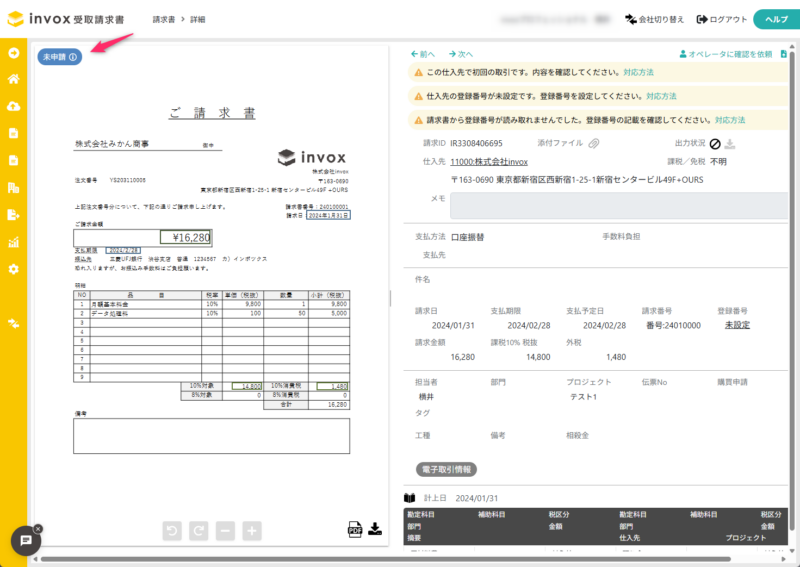
Task: Open 対応方法 link for 初回の取引 warning
Action: click(638, 72)
